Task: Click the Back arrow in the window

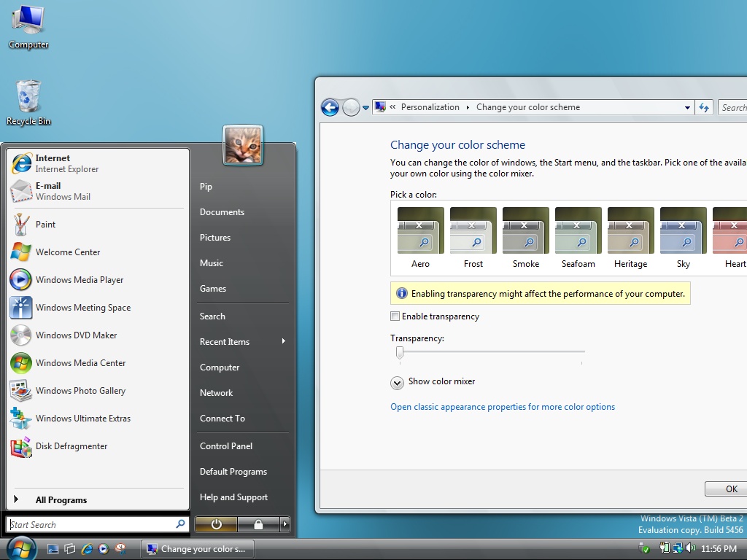Action: [330, 107]
